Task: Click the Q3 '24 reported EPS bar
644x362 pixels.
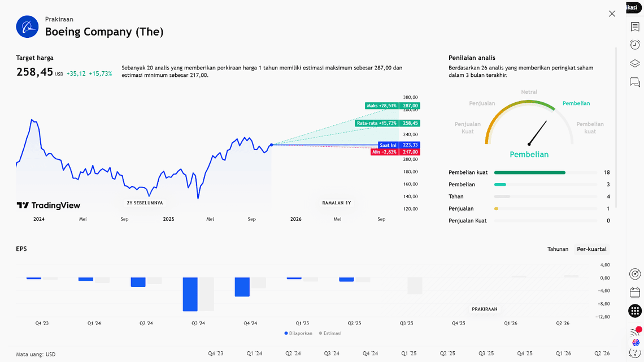Action: coord(190,294)
